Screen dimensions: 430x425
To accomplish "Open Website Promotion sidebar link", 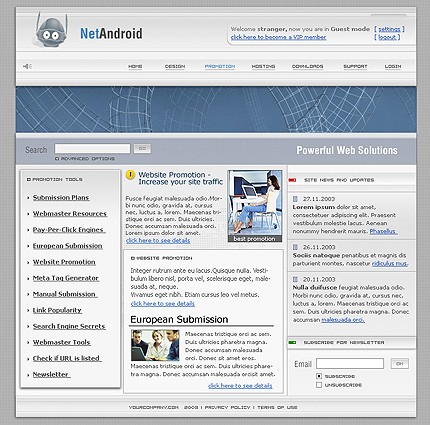I will tap(64, 262).
